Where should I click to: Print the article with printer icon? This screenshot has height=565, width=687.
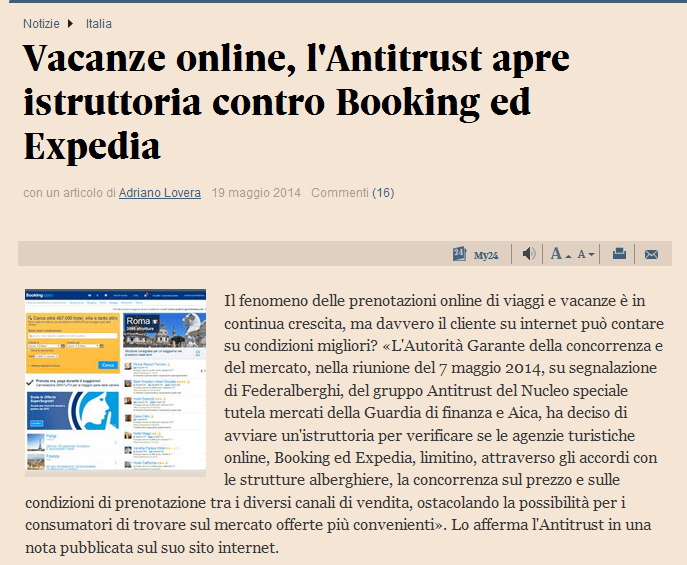coord(619,254)
